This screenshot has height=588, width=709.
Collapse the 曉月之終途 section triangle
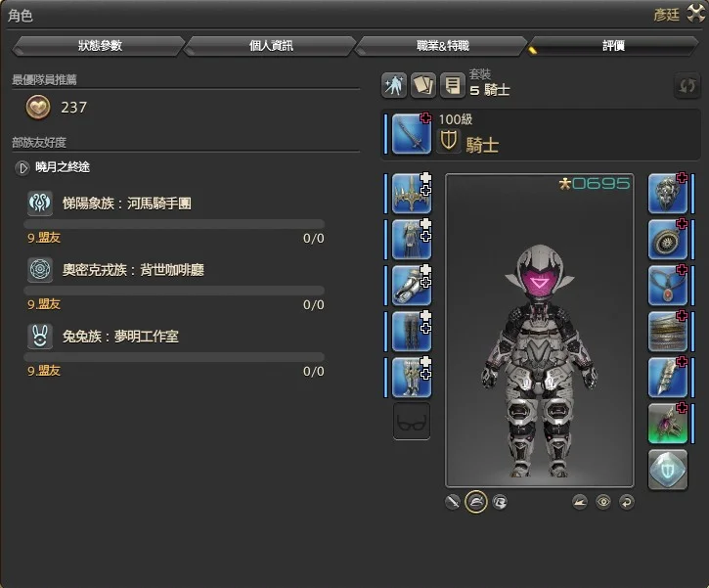(x=22, y=167)
